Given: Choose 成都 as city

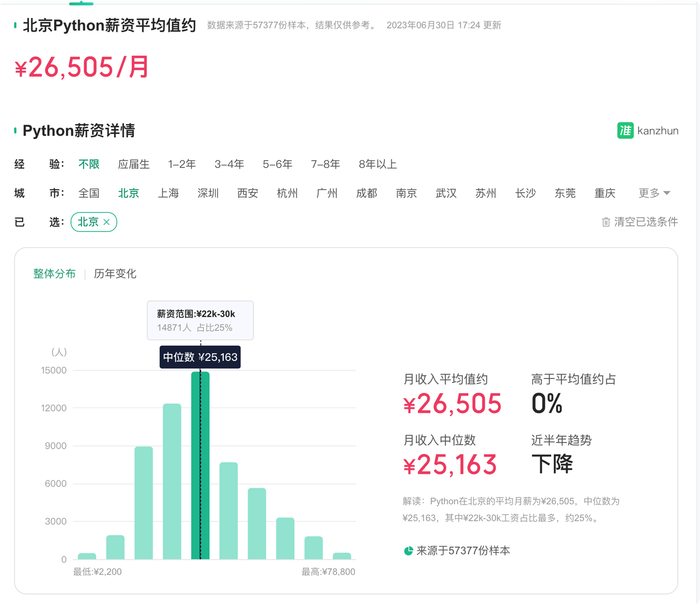Looking at the screenshot, I should [x=366, y=193].
